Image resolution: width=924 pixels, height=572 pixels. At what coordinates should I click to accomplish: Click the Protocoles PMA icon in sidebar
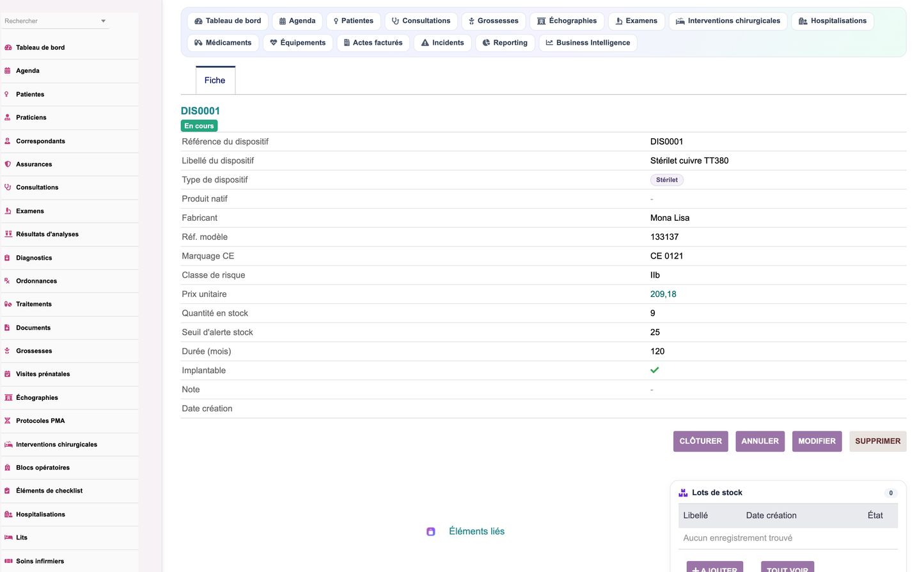click(x=8, y=421)
